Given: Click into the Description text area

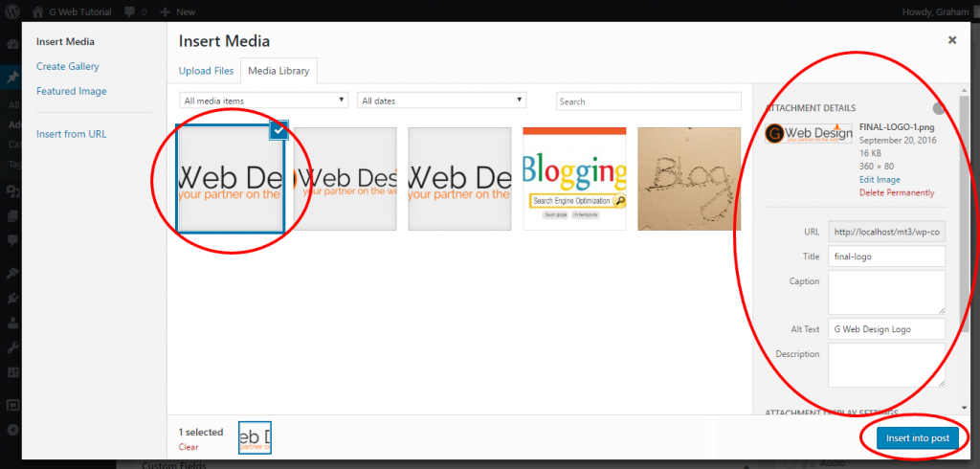Looking at the screenshot, I should coord(886,365).
